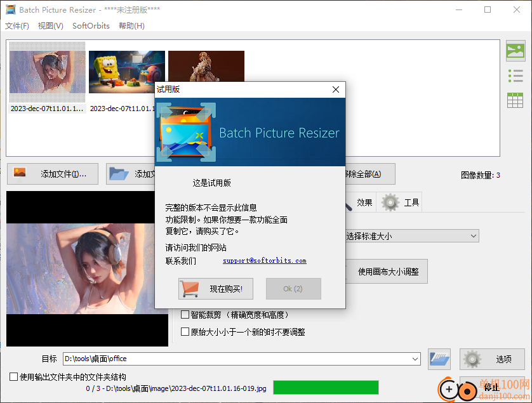Browse destination folder with folder icon
Screen dimensions: 532x403
click(x=439, y=359)
